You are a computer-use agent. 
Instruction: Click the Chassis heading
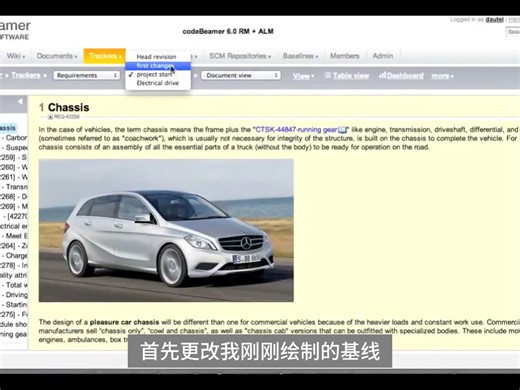click(68, 107)
